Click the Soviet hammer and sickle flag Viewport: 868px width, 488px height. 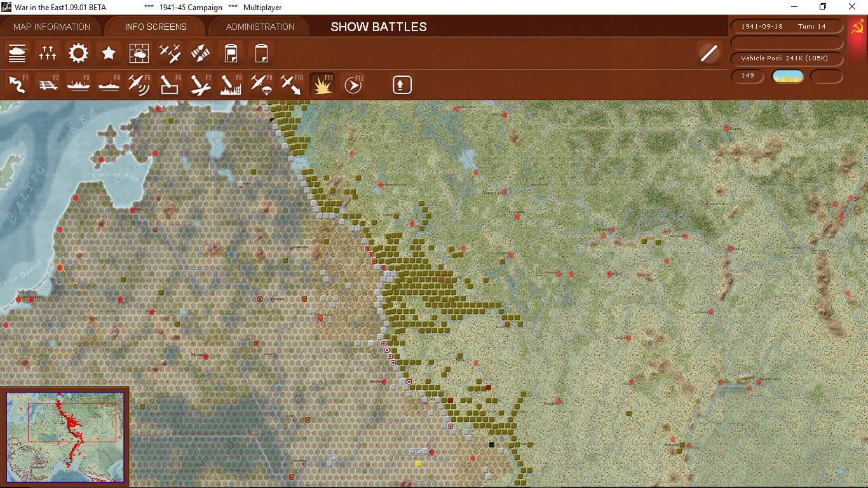point(857,28)
